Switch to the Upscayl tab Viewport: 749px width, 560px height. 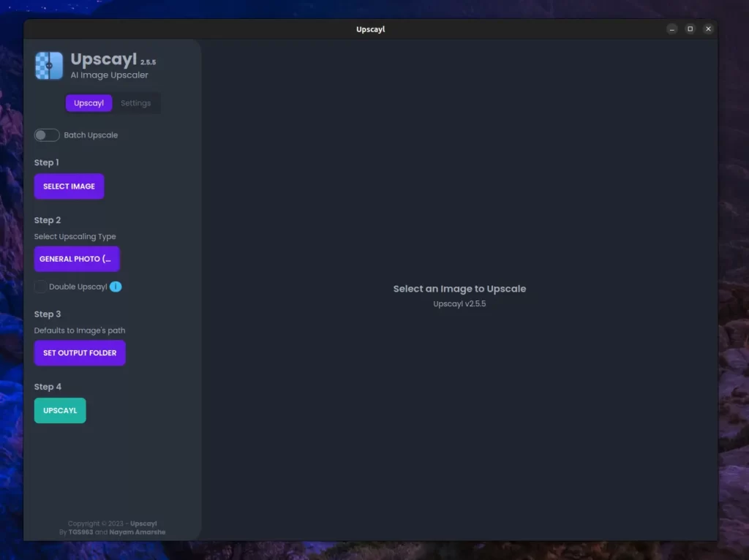(x=89, y=103)
